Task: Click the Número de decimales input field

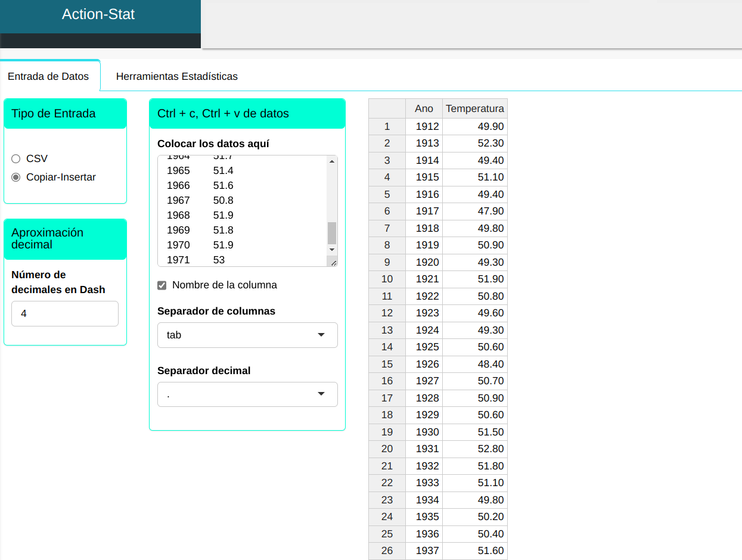Action: pos(65,313)
